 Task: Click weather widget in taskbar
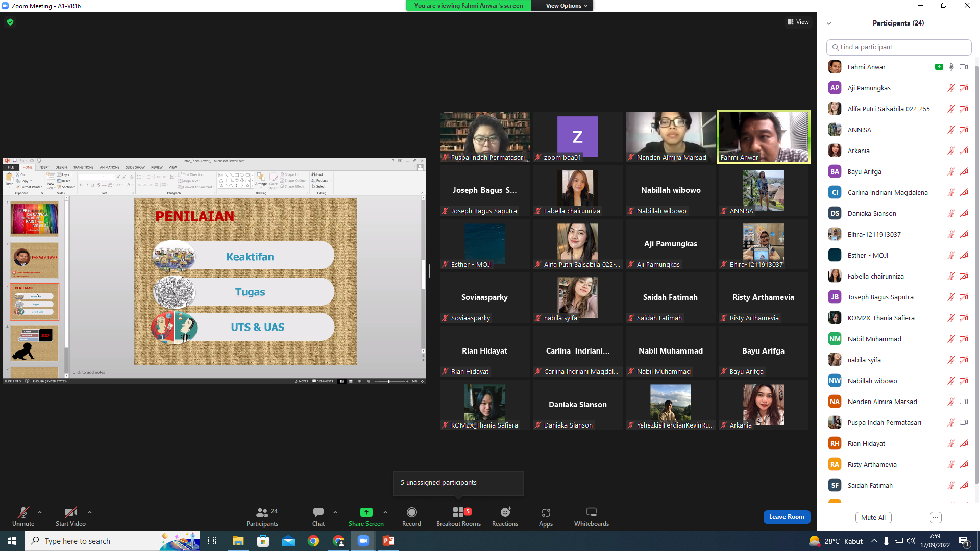coord(836,541)
